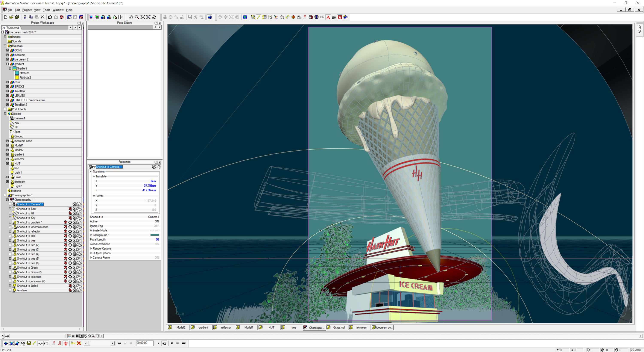Click the Make Keyframe yellow key icon

tap(73, 343)
